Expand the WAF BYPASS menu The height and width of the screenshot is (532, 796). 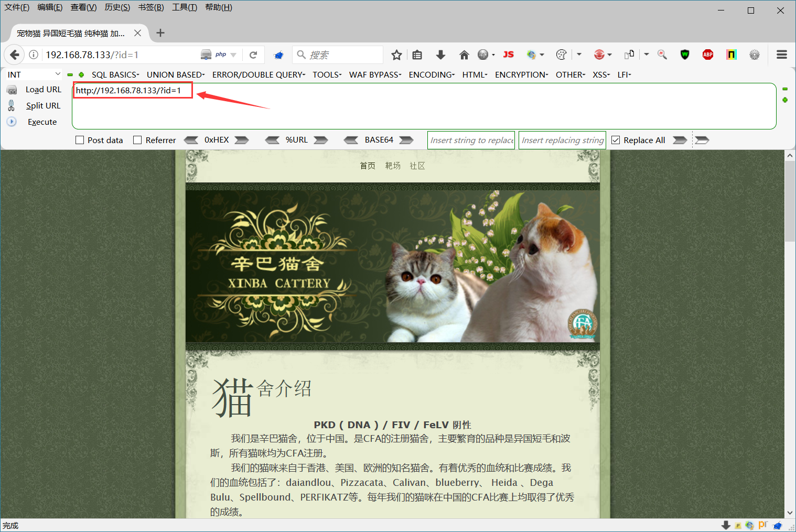point(375,74)
